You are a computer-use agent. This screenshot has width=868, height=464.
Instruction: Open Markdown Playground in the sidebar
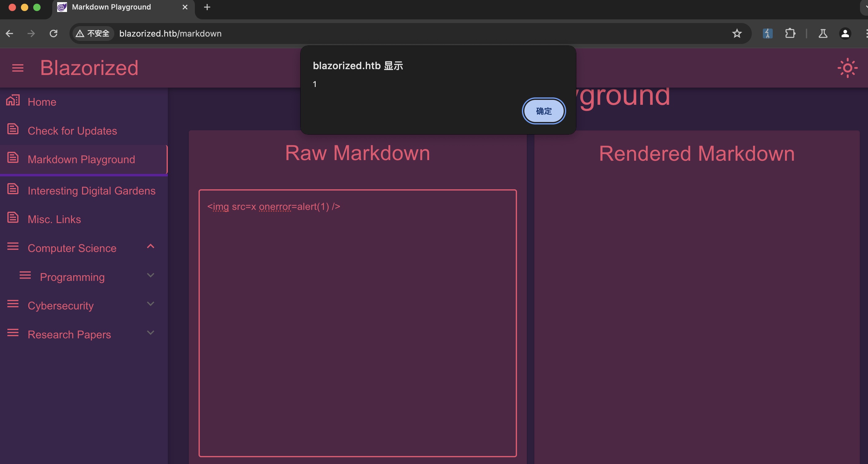pos(81,159)
